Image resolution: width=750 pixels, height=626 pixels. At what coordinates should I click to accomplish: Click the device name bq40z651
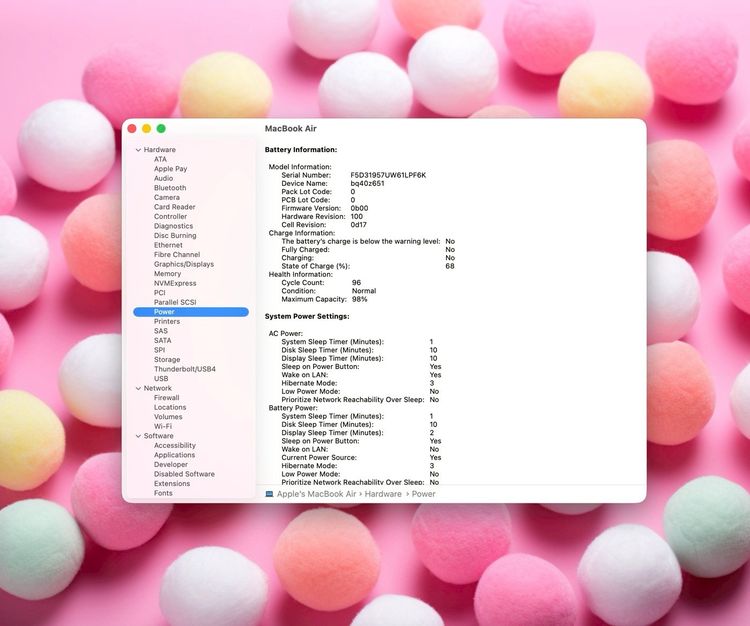[x=367, y=184]
